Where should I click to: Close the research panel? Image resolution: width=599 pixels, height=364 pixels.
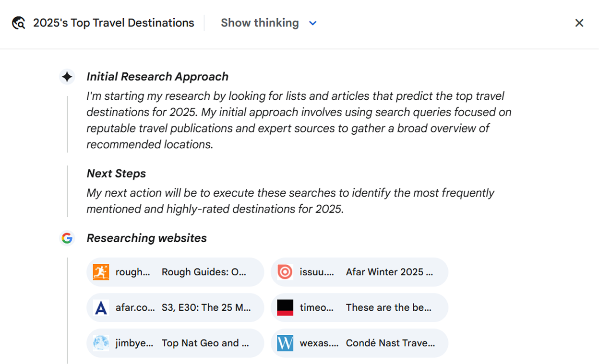coord(579,23)
